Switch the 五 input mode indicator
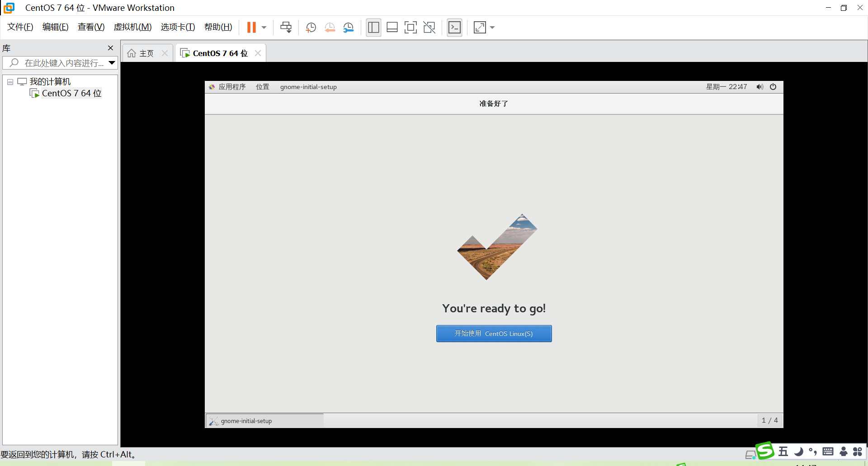Screen dimensions: 868x466 783,452
